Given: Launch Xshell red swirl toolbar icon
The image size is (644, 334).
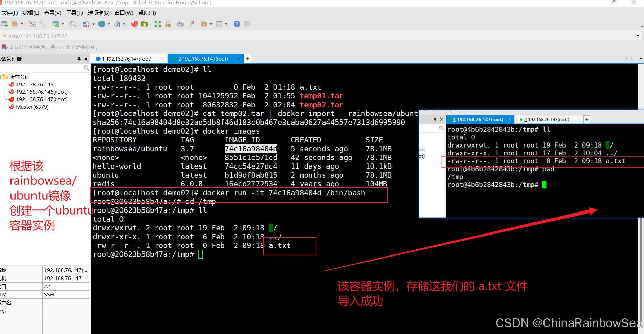Looking at the screenshot, I should pos(135,24).
